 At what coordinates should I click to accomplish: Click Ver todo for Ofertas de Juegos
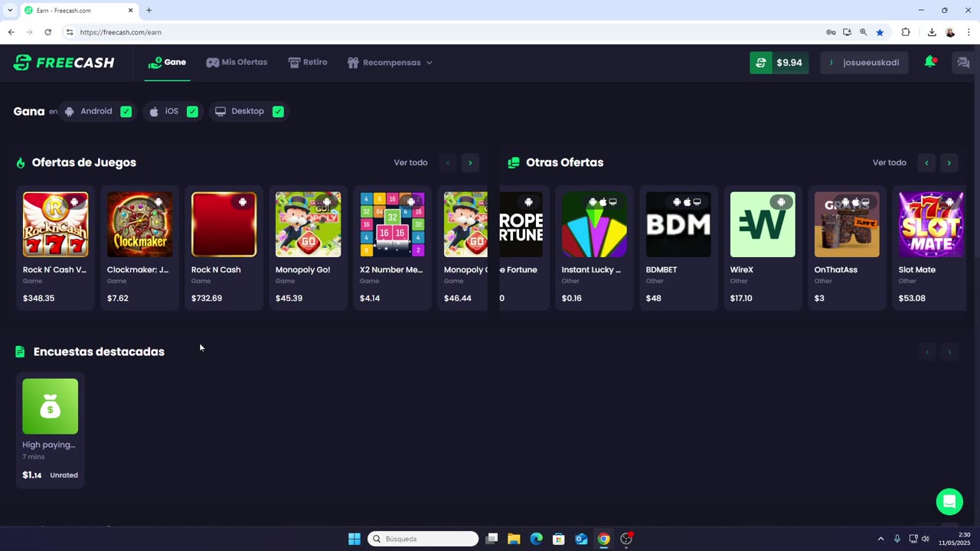[x=410, y=162]
